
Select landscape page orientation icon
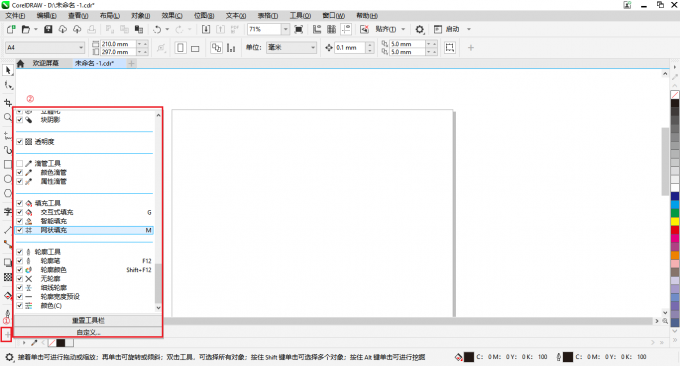195,48
